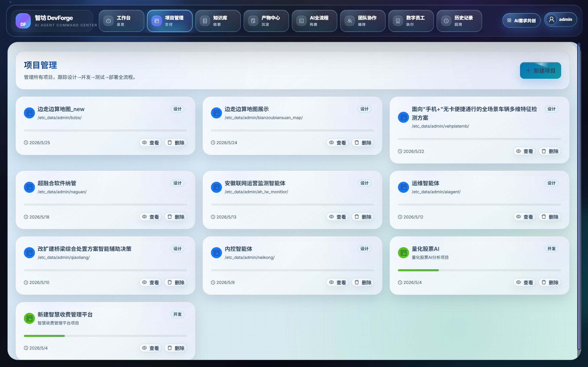Open the 历史记录 回溯 tab
The image size is (588, 367).
click(459, 21)
